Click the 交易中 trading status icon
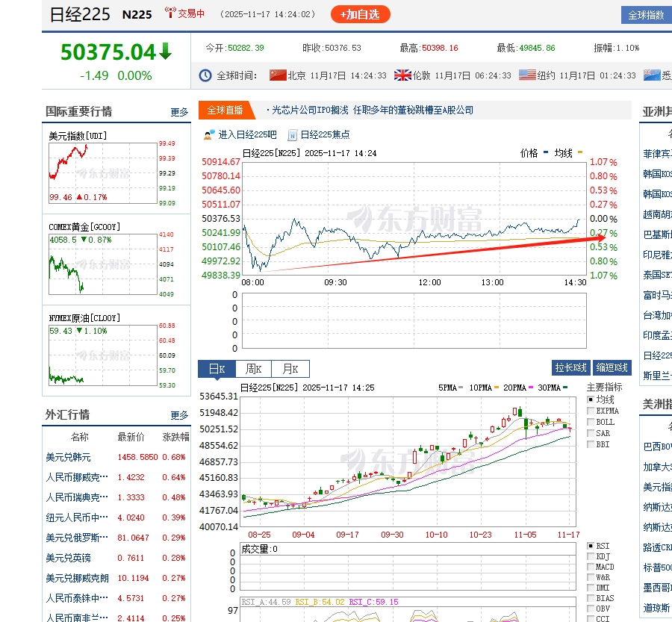The height and width of the screenshot is (622, 672). 170,13
